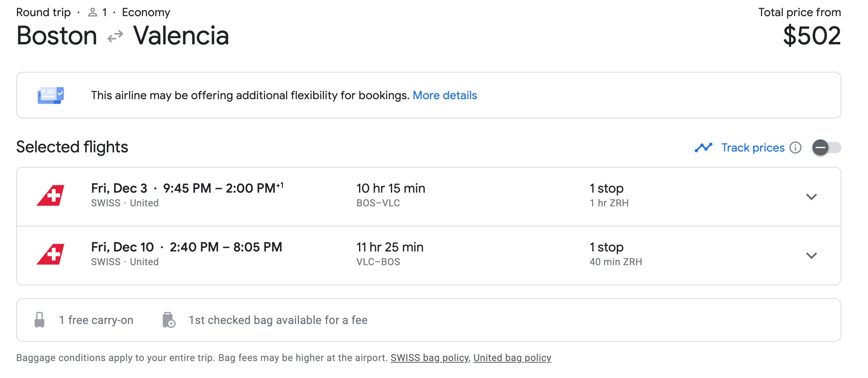This screenshot has height=378, width=868.
Task: Enable the Track prices toggle
Action: (x=826, y=148)
